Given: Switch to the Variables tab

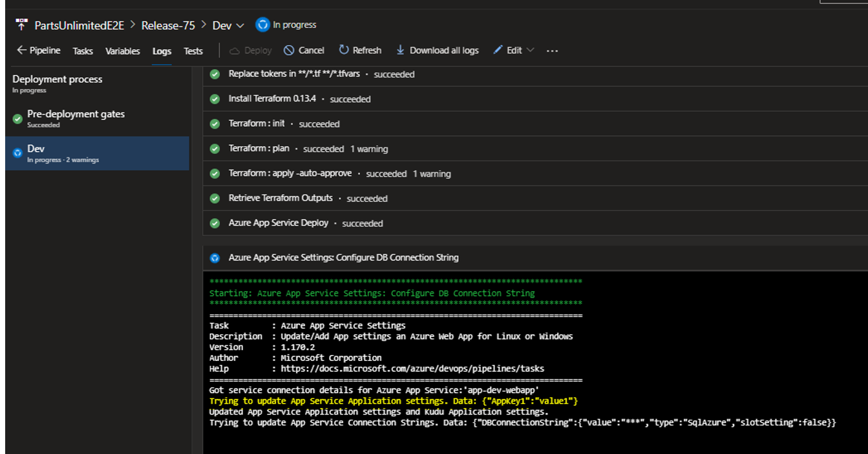Looking at the screenshot, I should [123, 51].
